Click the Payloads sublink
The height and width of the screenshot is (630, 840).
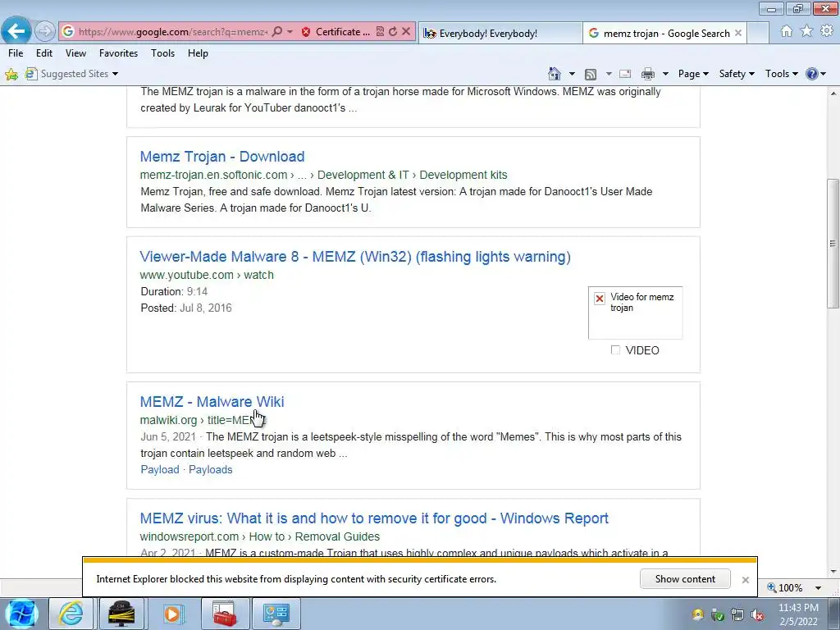click(x=211, y=469)
